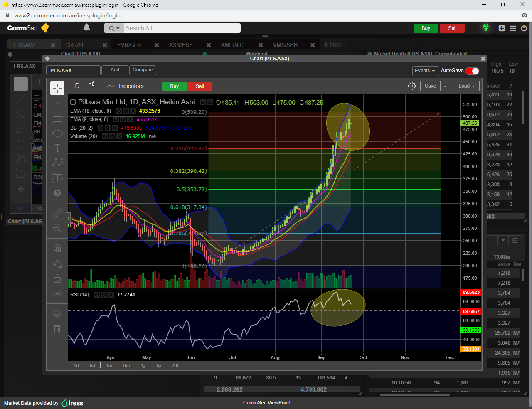Open candlestick chart style selector

92,86
